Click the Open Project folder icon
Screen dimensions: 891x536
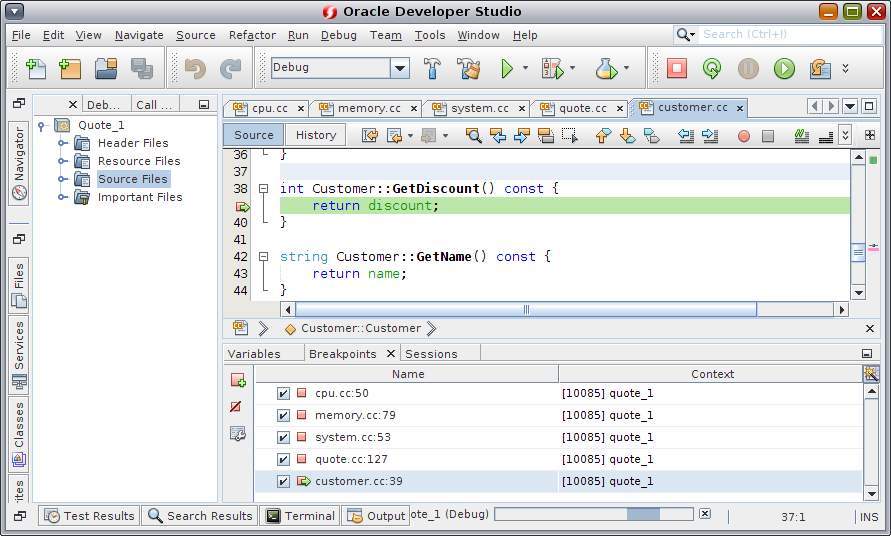coord(106,68)
